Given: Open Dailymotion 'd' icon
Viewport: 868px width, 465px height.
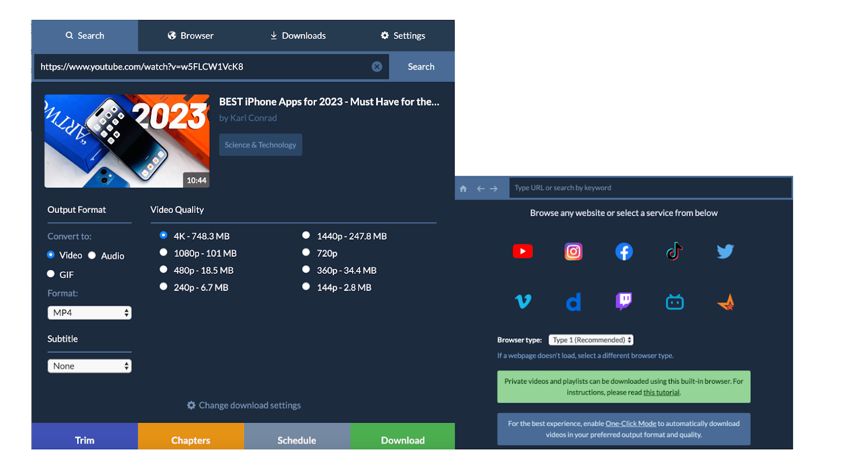Looking at the screenshot, I should pos(573,302).
